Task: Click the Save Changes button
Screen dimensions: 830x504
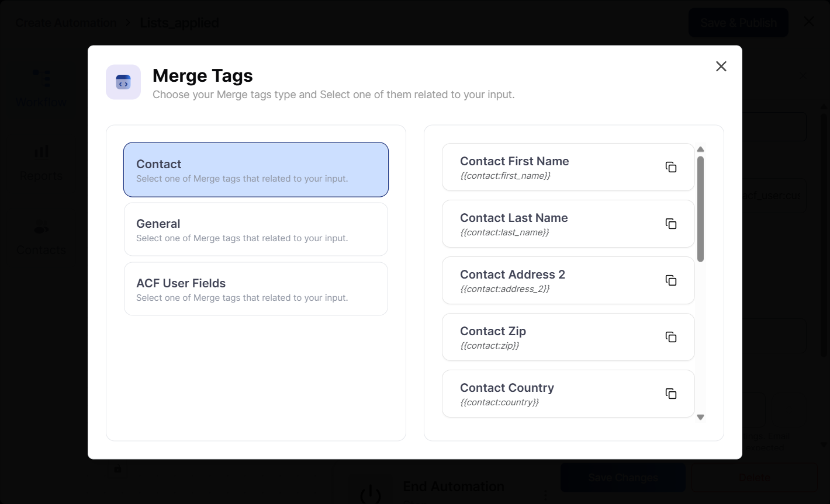Action: 622,477
